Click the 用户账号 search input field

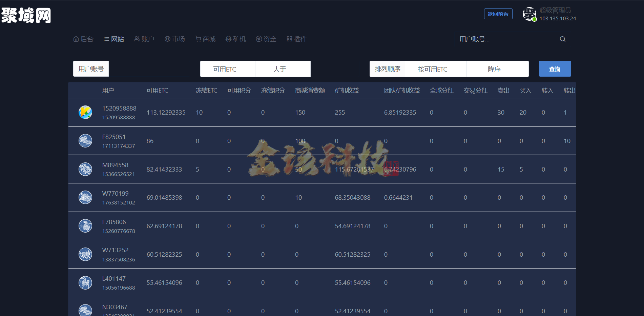[91, 68]
